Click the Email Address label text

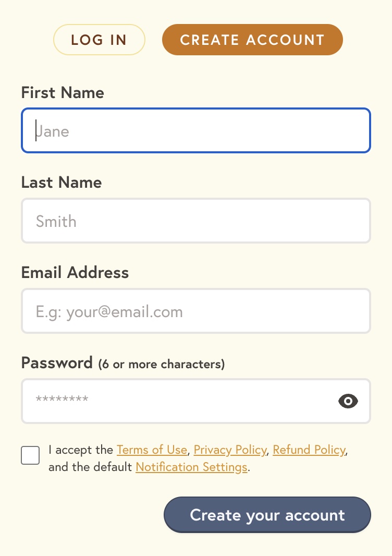tap(75, 272)
